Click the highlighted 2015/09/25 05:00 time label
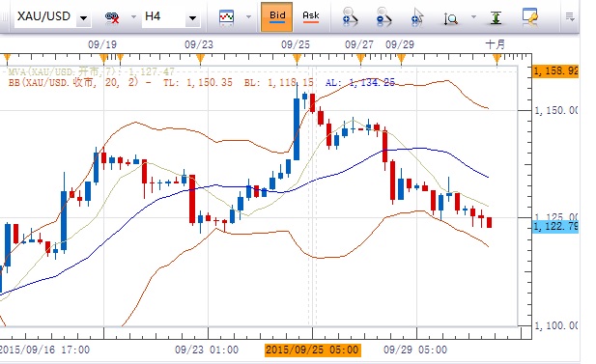 pos(312,350)
